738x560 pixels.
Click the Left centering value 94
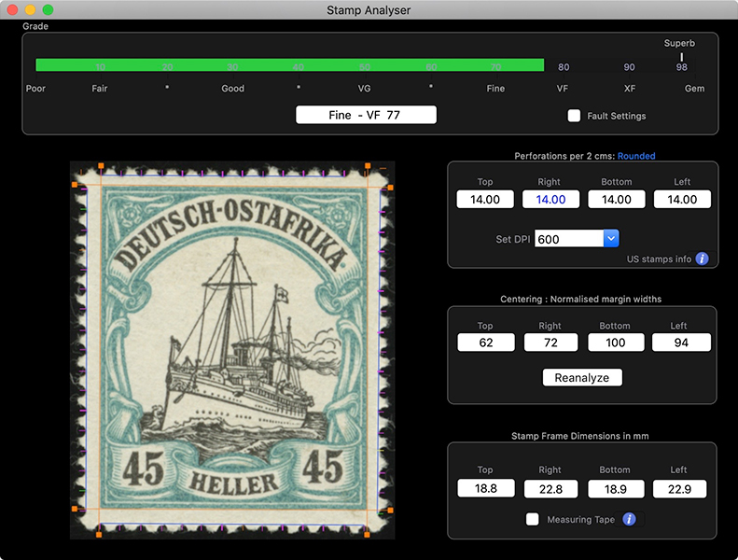pyautogui.click(x=681, y=343)
